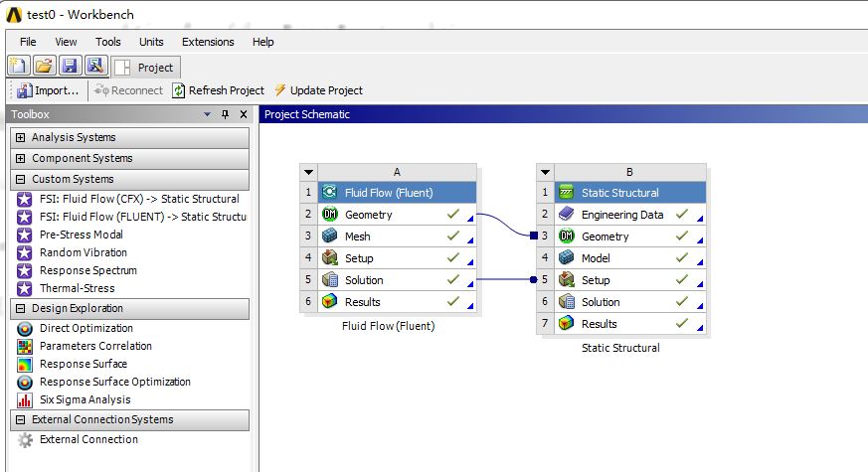The image size is (868, 472).
Task: Click the Import button
Action: (x=48, y=90)
